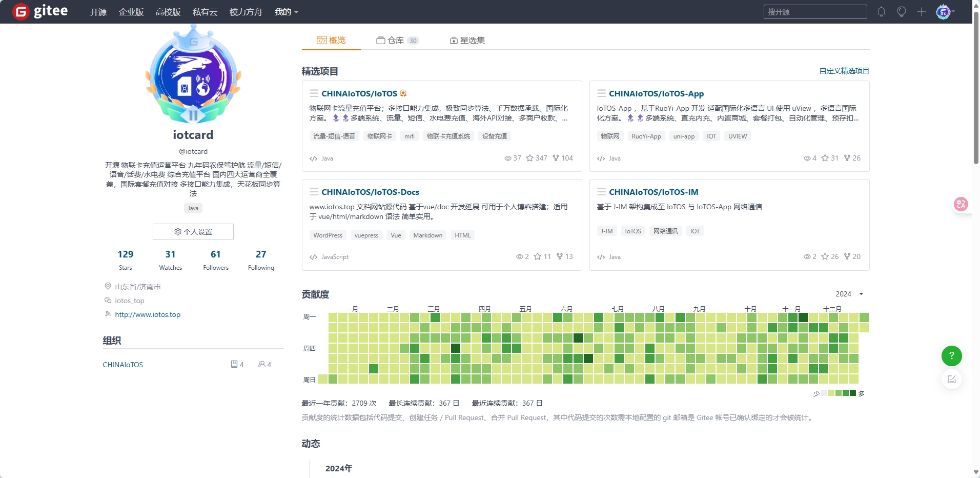Open the http://www.iotos.top link
The image size is (980, 478).
pos(148,314)
